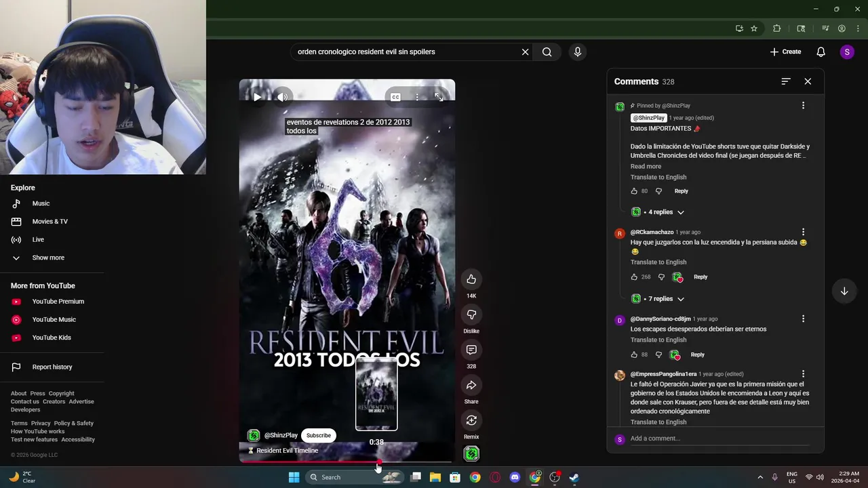The width and height of the screenshot is (868, 488).
Task: Open options for @RCkamachazo's comment
Action: click(803, 232)
